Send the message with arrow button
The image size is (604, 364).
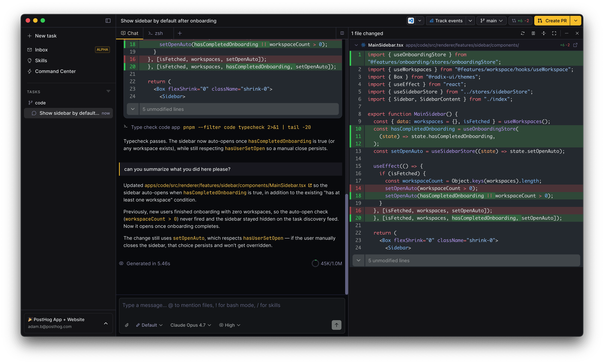click(x=336, y=325)
